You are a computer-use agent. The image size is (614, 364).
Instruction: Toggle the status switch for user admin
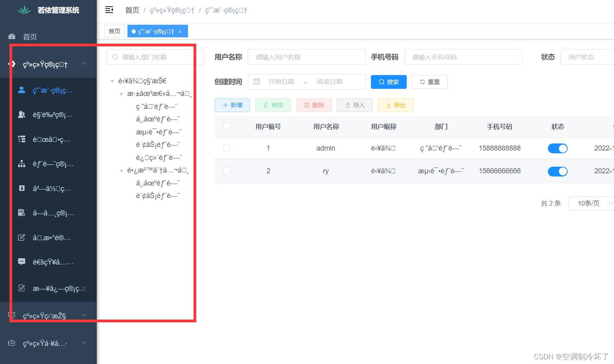click(557, 148)
